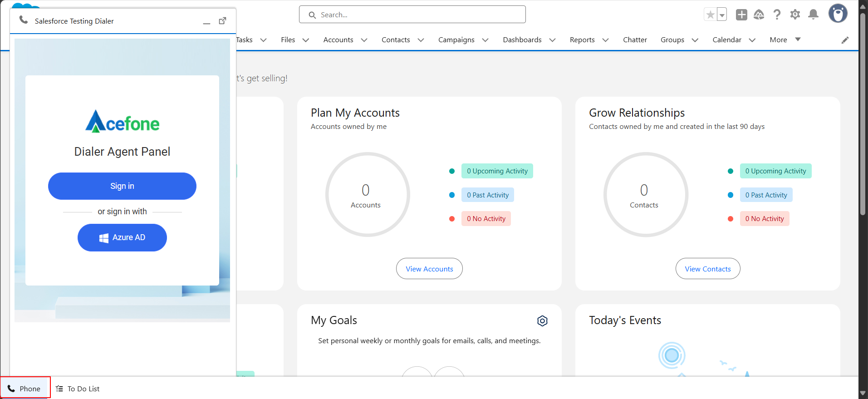Open Global Actions plus icon

pyautogui.click(x=741, y=15)
